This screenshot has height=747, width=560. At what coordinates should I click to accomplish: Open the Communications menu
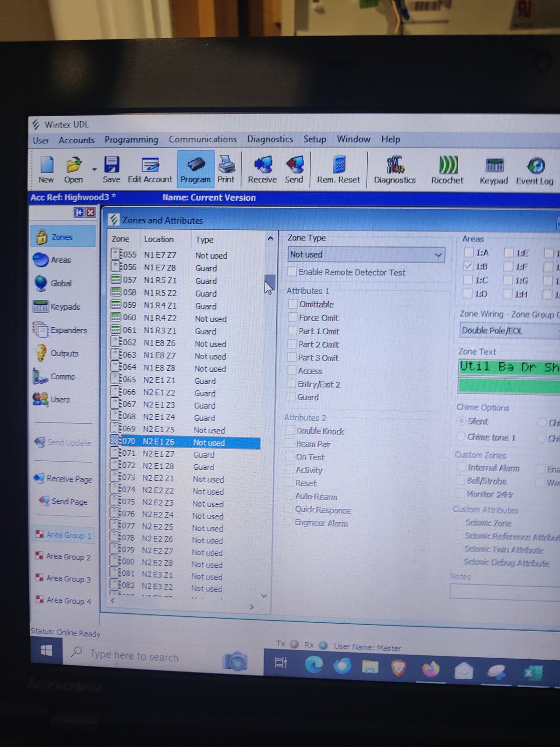coord(203,139)
